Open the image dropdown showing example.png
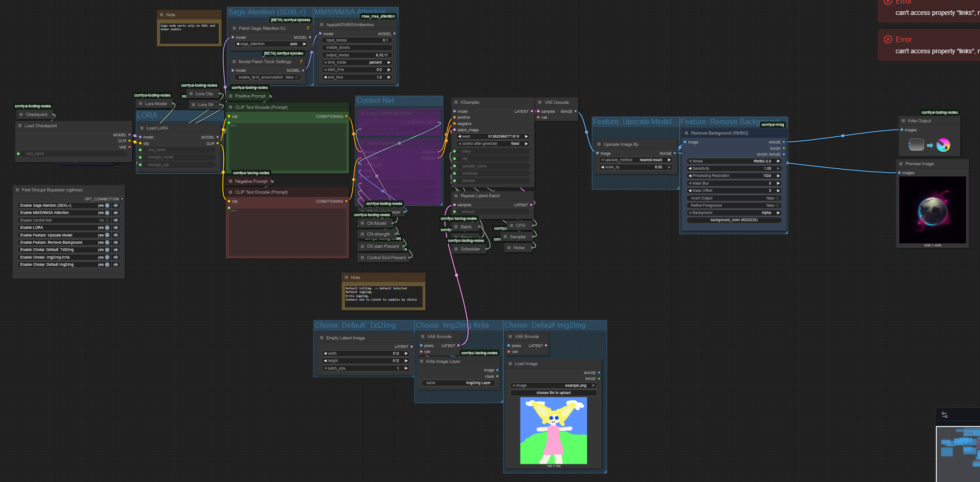The image size is (980, 482). click(553, 385)
